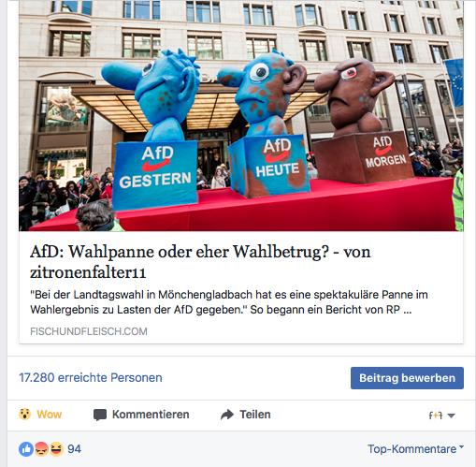The image size is (476, 467).
Task: Click the AfD GESTERN cube in the photo
Action: pyautogui.click(x=155, y=175)
